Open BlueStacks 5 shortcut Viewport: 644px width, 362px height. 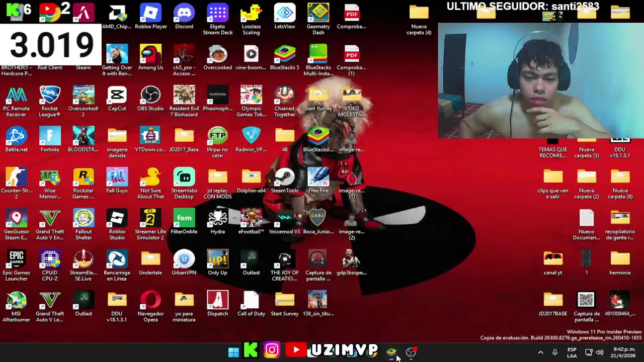[x=284, y=58]
